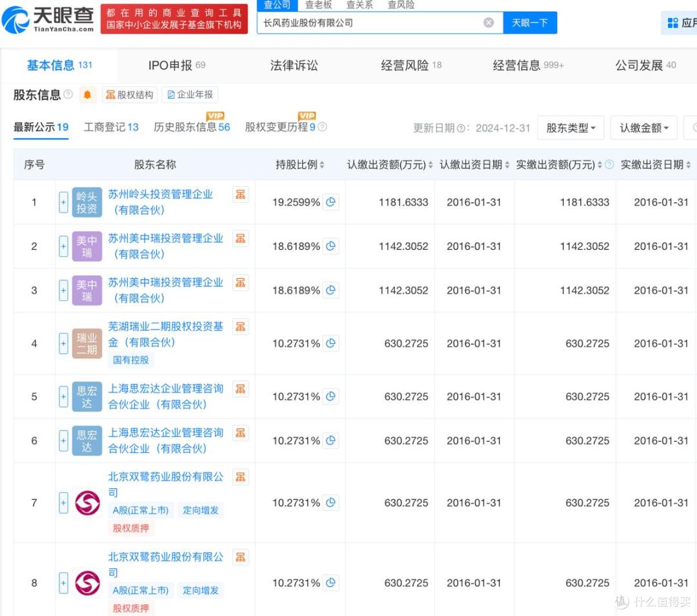The image size is (697, 616).
Task: Open equity chart icon beside 苏州岭头投资管理企业
Action: pos(241,194)
